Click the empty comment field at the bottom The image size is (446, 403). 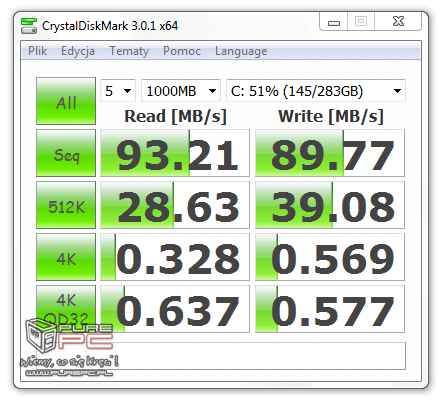point(221,356)
